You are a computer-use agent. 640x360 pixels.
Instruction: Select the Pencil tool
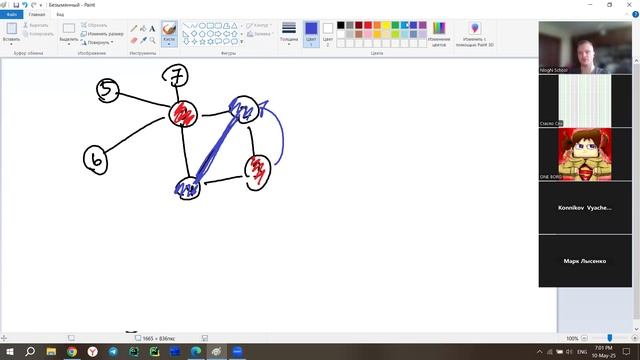(134, 29)
